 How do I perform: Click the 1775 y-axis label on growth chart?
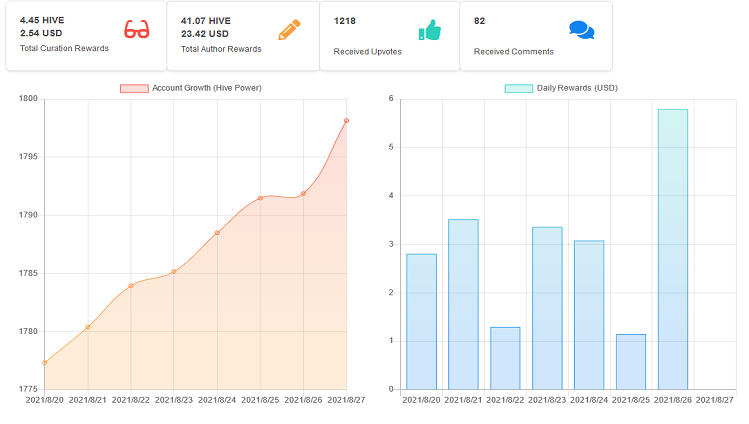click(28, 389)
